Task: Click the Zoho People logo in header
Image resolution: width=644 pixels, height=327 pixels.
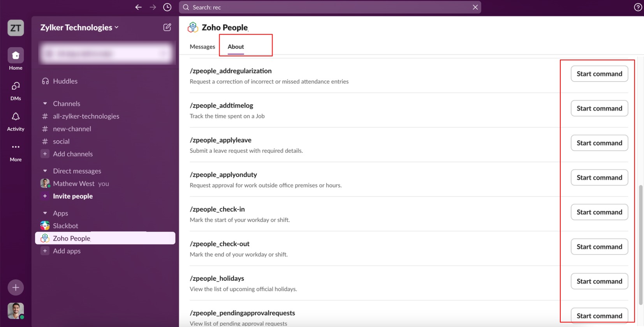Action: point(193,27)
